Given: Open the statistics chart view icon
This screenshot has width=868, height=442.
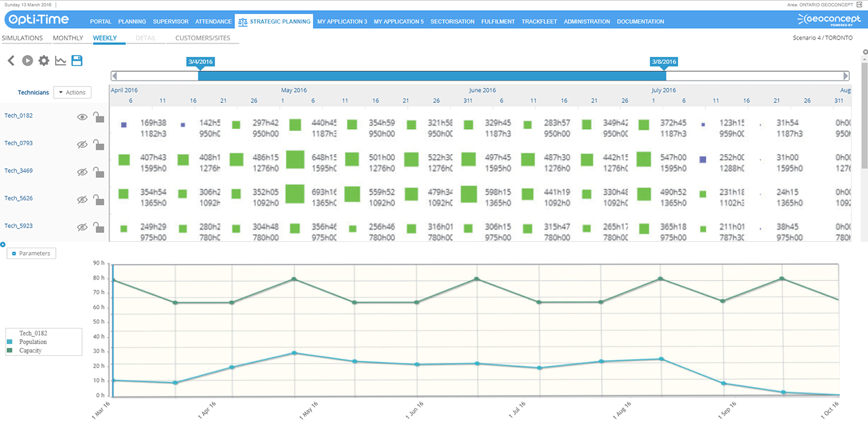Looking at the screenshot, I should [60, 60].
